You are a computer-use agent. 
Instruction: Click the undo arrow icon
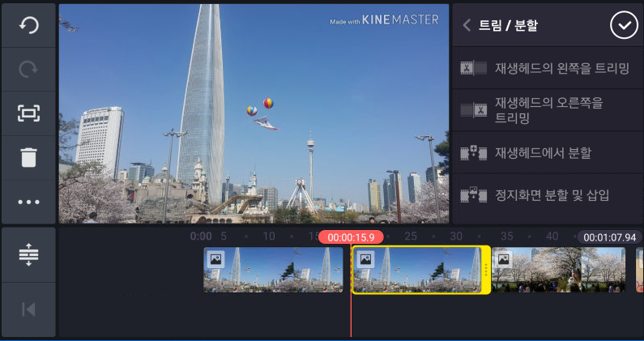28,25
